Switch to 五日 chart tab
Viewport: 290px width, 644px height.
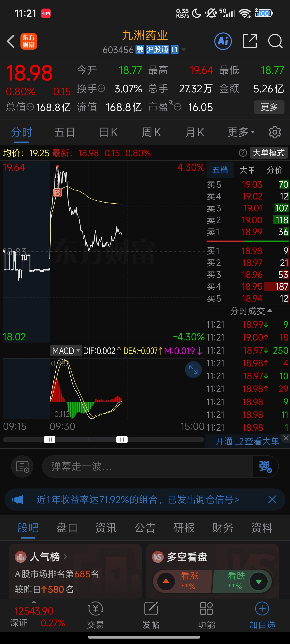[x=65, y=132]
